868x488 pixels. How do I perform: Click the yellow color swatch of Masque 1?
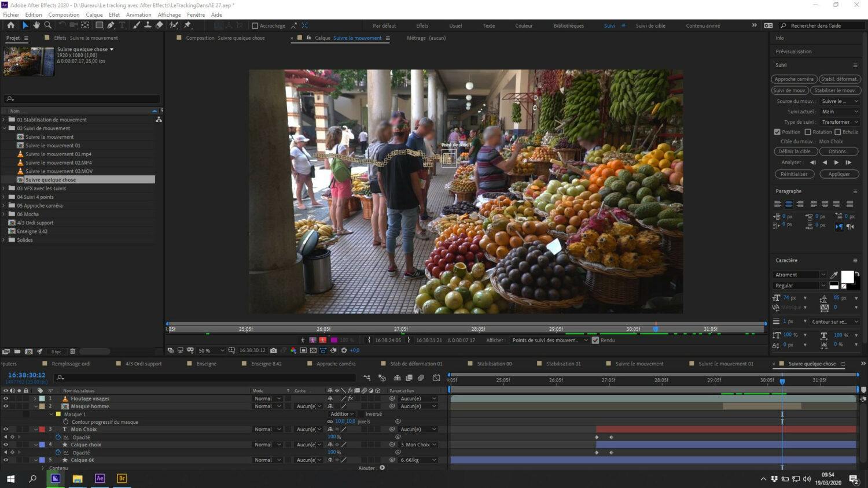pos(58,414)
